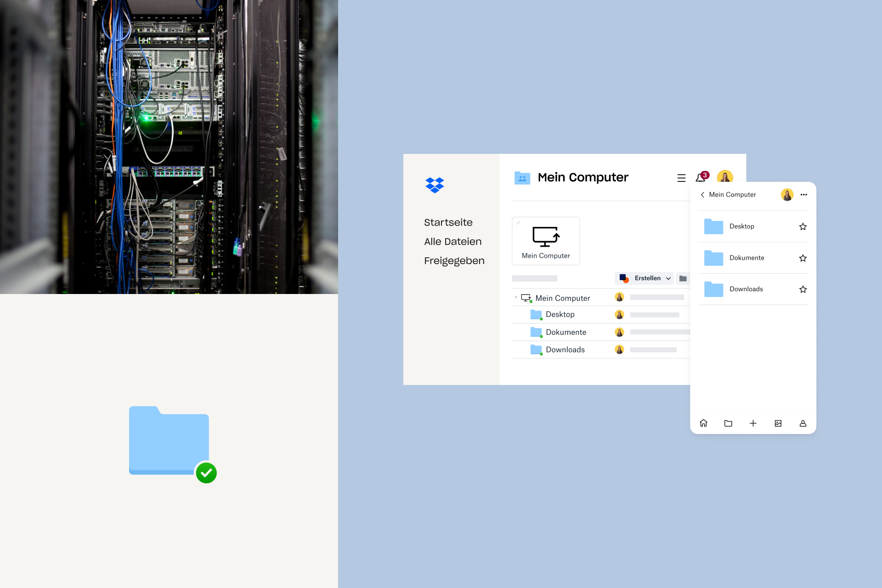Click the Desktop folder tree item
The width and height of the screenshot is (882, 588).
(x=559, y=314)
